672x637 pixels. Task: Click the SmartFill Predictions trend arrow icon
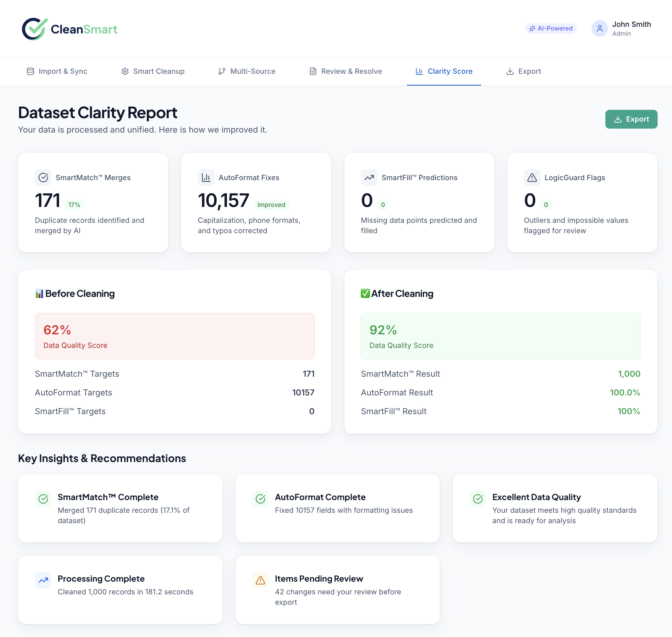coord(369,178)
